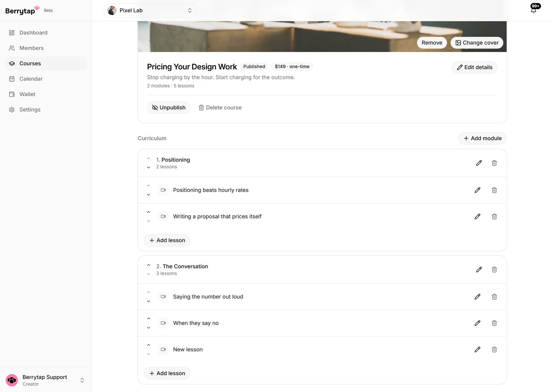Move 'New lesson' up one position

(148, 345)
